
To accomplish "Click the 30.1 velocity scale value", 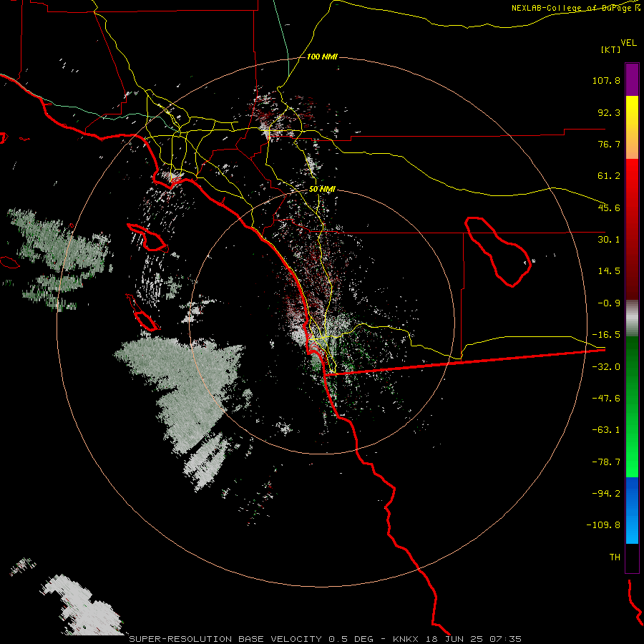I will [x=609, y=240].
